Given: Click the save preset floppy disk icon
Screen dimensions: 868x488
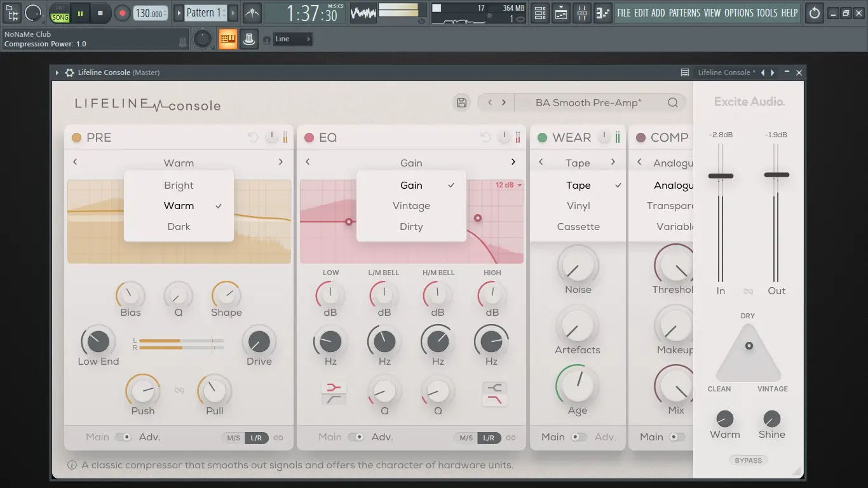Looking at the screenshot, I should (462, 103).
